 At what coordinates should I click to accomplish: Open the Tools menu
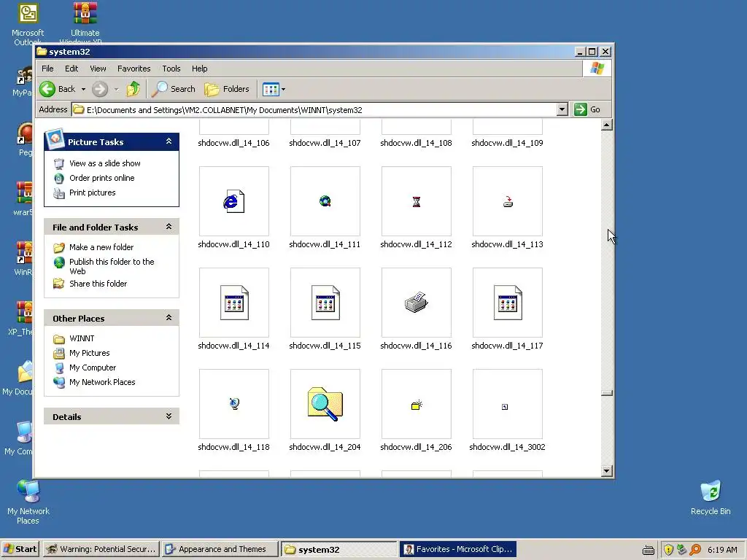171,69
